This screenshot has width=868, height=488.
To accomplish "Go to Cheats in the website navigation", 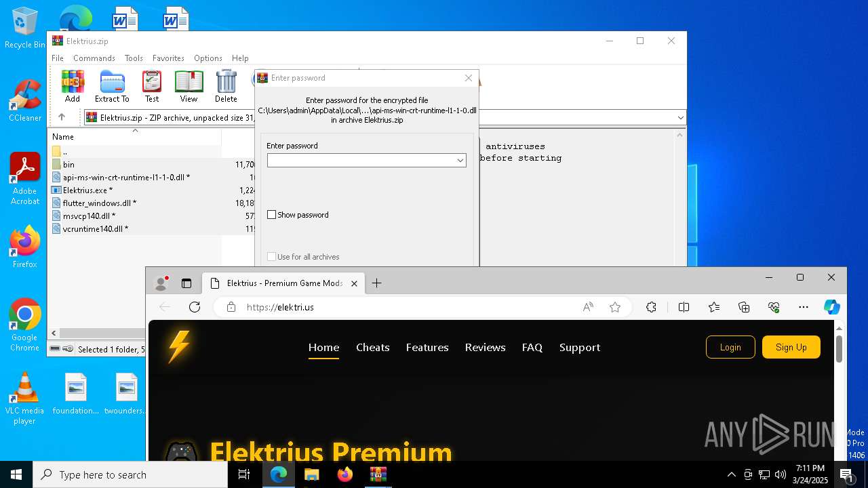I will (373, 347).
